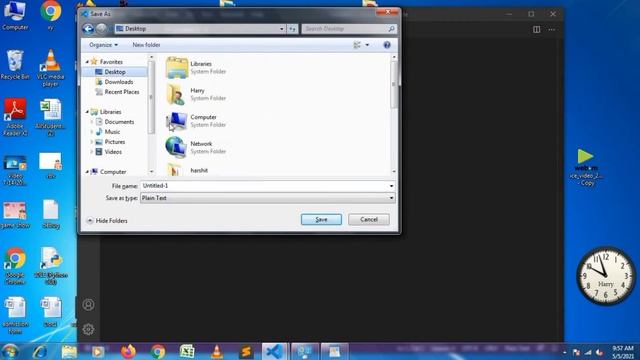Select the Computer system folder icon in file list
Screen dimensions: 640x360
[x=177, y=121]
